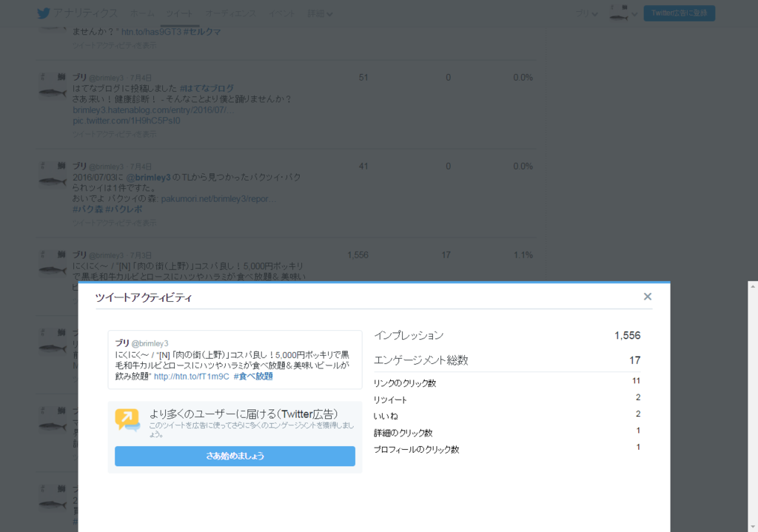
Task: Click the アナリティクス header title
Action: [85, 13]
